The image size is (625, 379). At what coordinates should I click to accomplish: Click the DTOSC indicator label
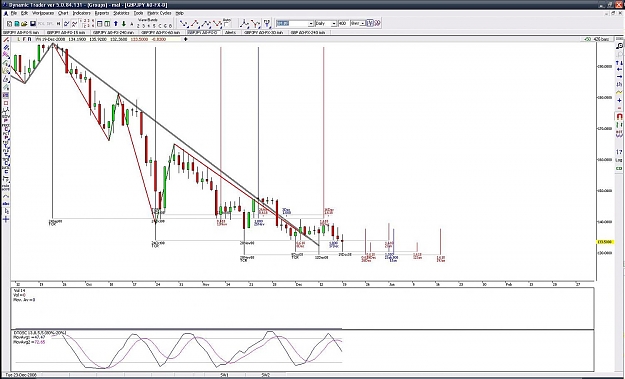[40, 332]
